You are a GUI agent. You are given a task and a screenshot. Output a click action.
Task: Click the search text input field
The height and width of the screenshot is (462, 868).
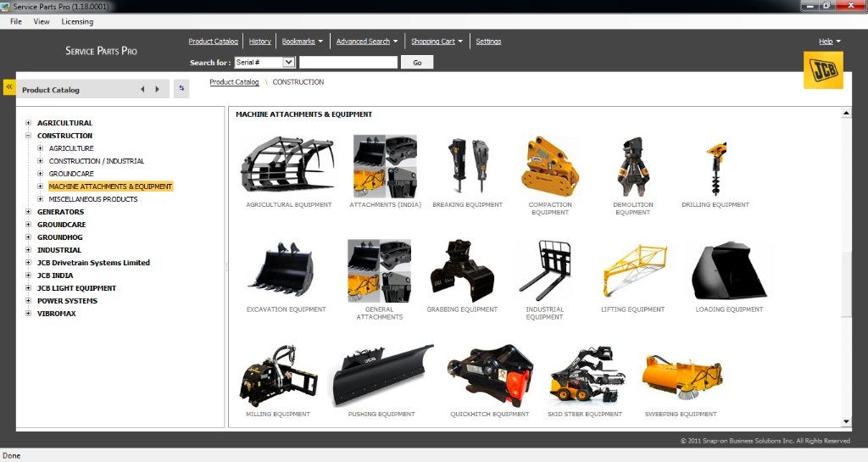[348, 63]
